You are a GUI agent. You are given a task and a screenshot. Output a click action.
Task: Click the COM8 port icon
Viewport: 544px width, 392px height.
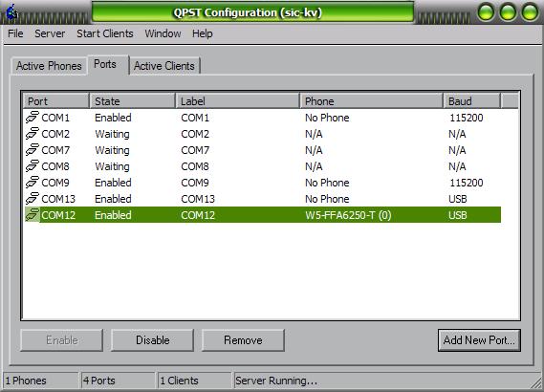click(x=33, y=166)
